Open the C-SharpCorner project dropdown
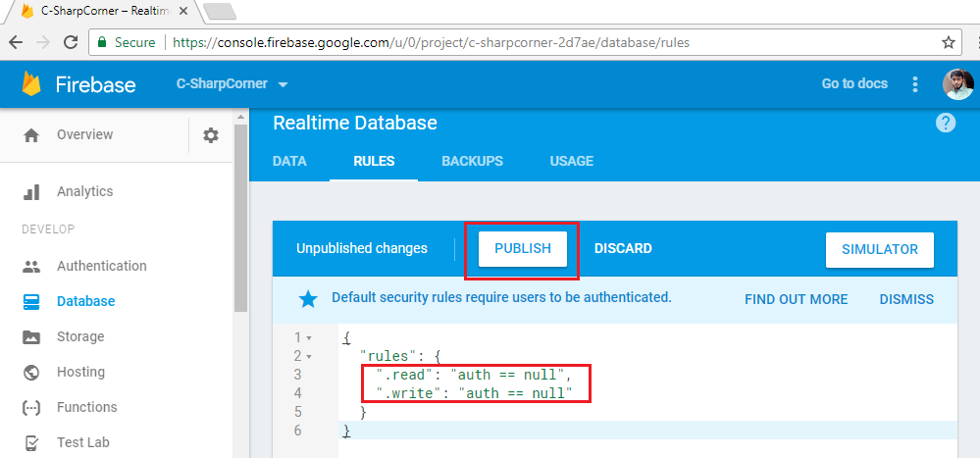Viewport: 980px width, 458px height. coord(232,83)
